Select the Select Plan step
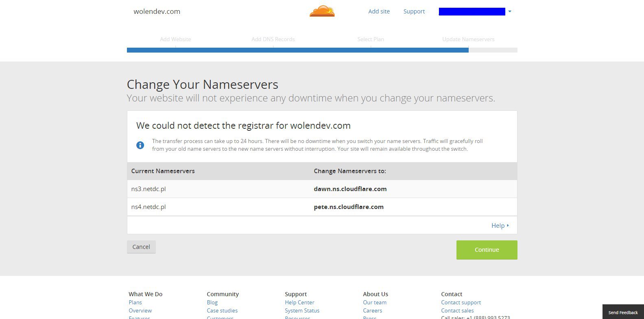The width and height of the screenshot is (644, 319). 371,39
